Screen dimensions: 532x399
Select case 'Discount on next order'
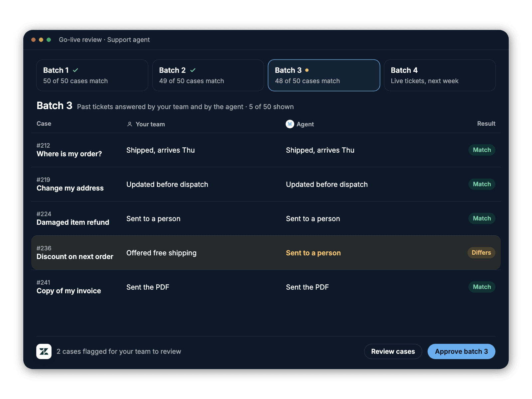tap(266, 253)
